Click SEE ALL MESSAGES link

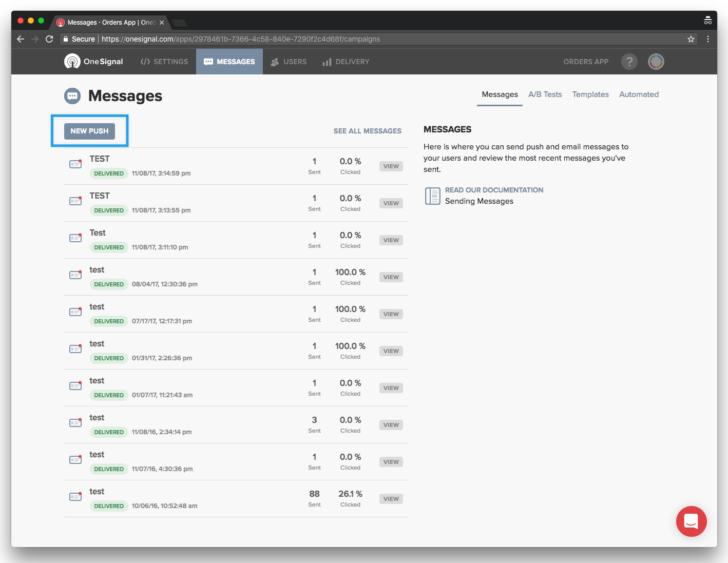368,131
